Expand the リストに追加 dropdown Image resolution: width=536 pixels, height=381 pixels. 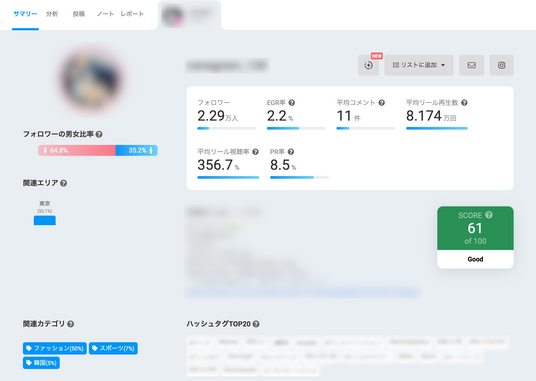pos(419,65)
